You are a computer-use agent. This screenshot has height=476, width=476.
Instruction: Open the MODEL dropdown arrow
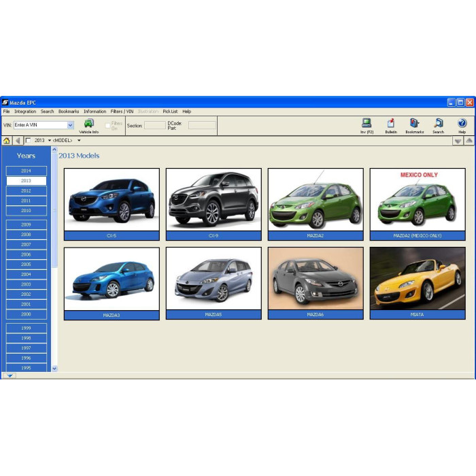[79, 141]
